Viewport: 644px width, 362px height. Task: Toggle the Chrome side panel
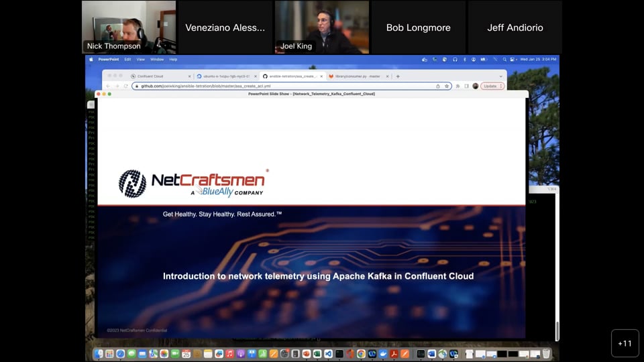(x=467, y=86)
